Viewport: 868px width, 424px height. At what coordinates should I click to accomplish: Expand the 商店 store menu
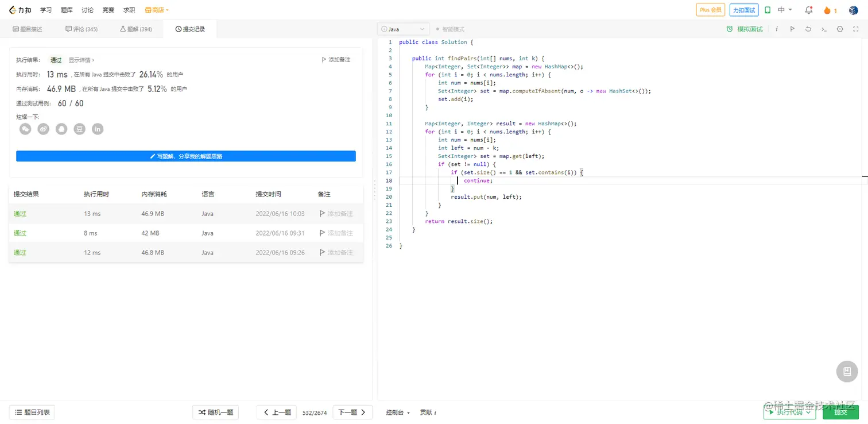coord(157,10)
